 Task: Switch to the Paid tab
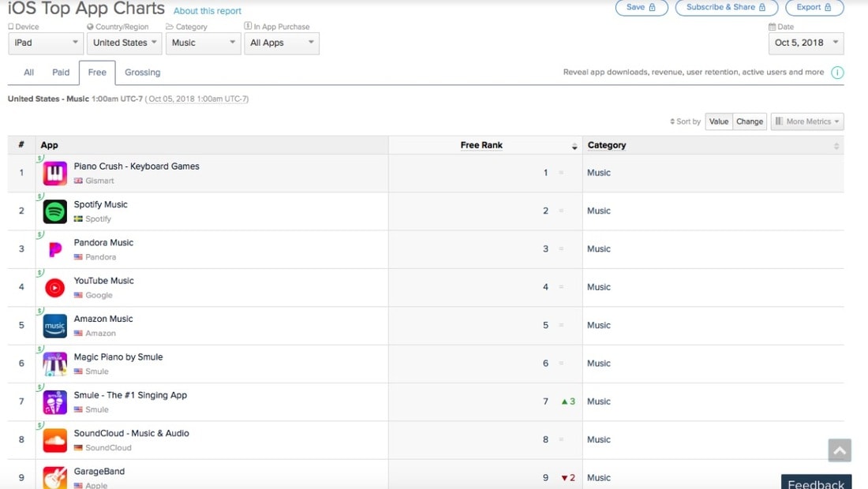pyautogui.click(x=61, y=73)
